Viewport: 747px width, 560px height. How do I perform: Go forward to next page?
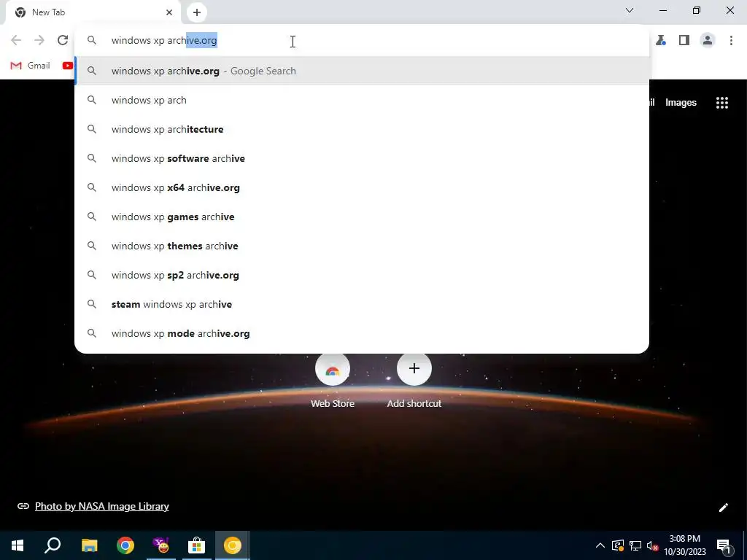click(39, 41)
